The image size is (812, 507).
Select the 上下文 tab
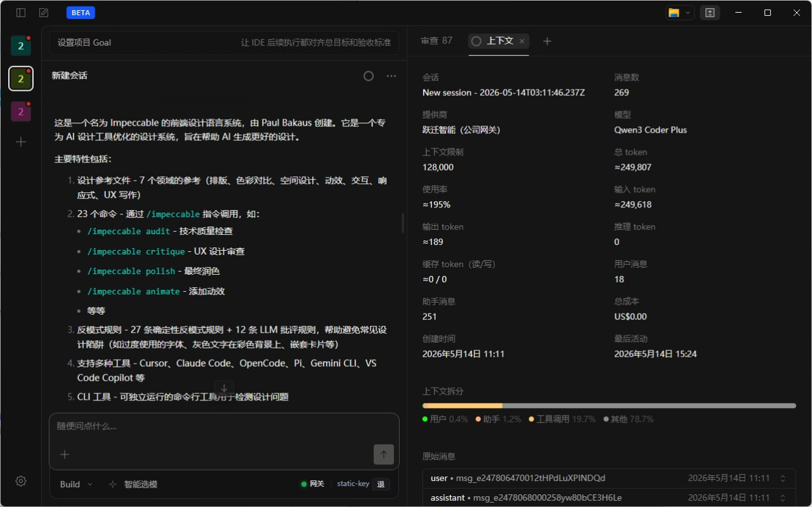click(499, 41)
